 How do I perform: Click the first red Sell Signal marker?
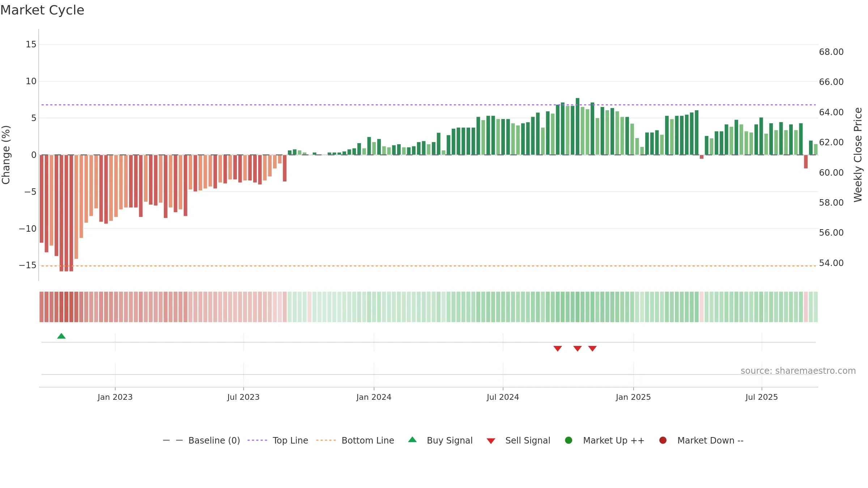tap(558, 348)
